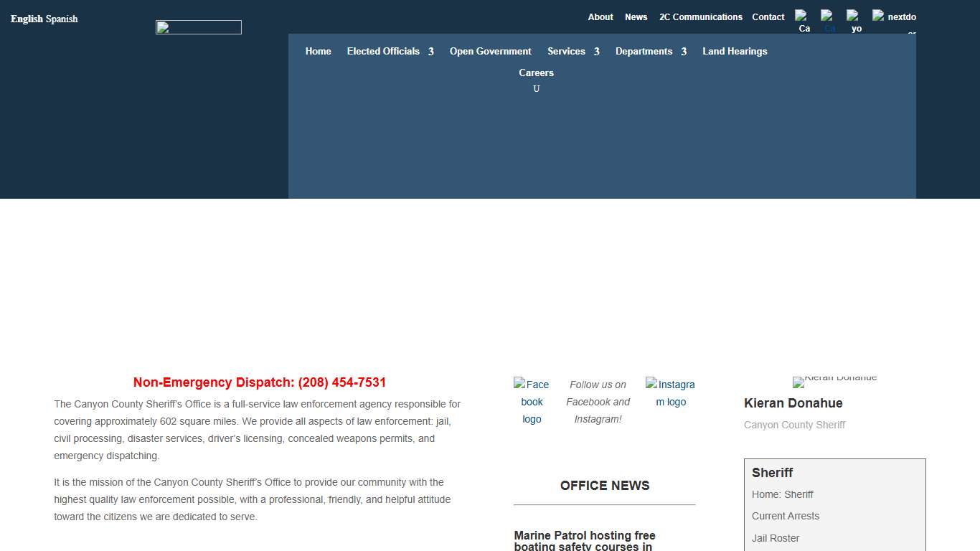Open the Land Hearings page
Viewport: 980px width, 551px height.
coord(735,52)
